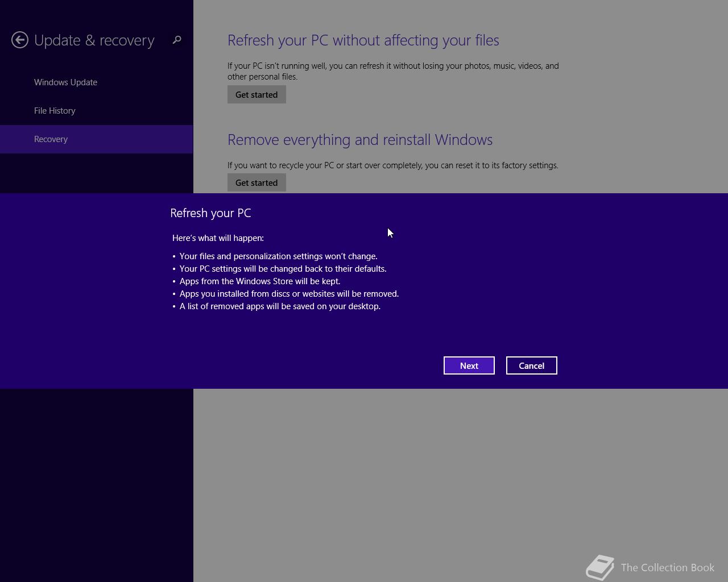Open File History in the sidebar
Image resolution: width=728 pixels, height=582 pixels.
[x=55, y=111]
